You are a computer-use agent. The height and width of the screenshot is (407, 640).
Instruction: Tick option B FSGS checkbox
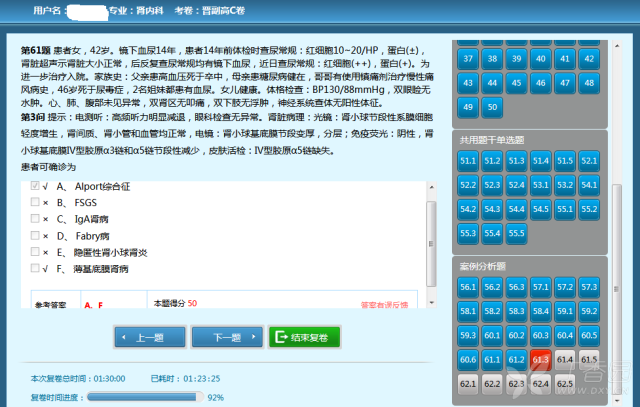[36, 203]
